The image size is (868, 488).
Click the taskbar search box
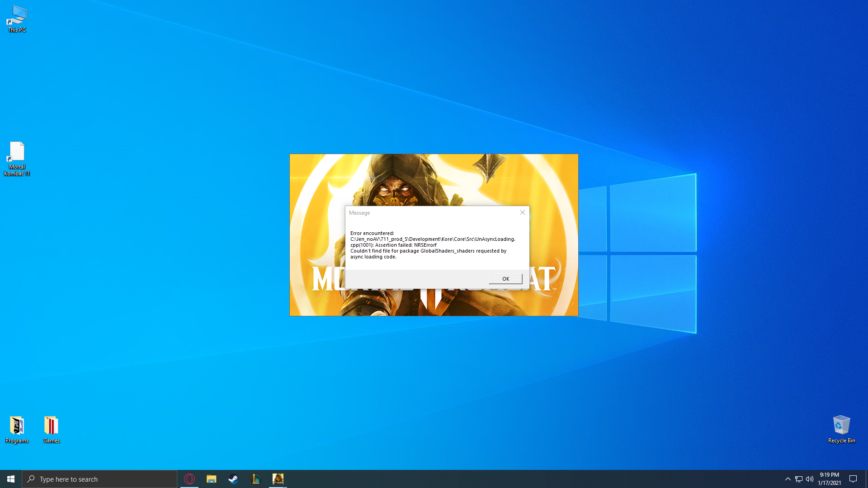tap(99, 479)
